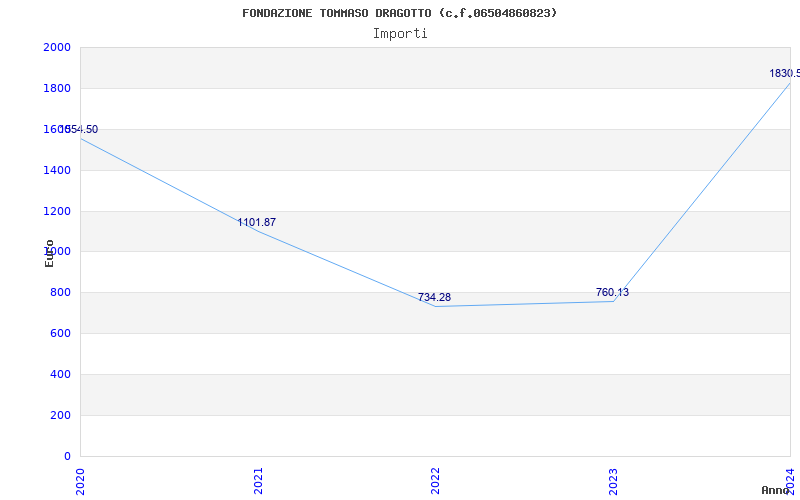This screenshot has height=500, width=800.
Task: Click the 0 y-axis tick label
Action: pyautogui.click(x=67, y=456)
